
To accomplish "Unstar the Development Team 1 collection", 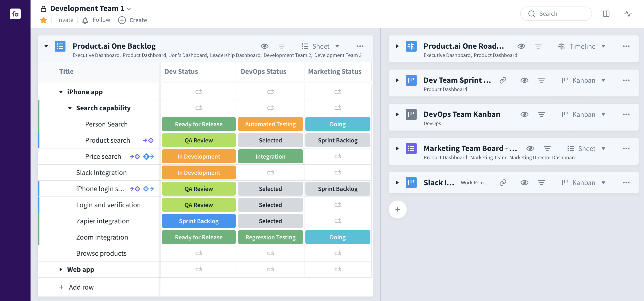I will (44, 20).
